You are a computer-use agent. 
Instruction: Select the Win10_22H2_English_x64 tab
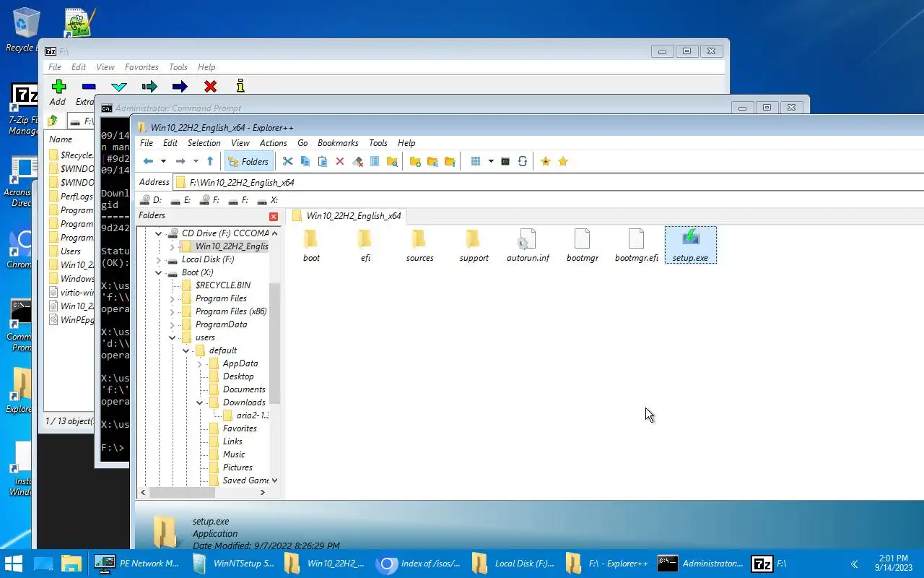click(x=347, y=215)
